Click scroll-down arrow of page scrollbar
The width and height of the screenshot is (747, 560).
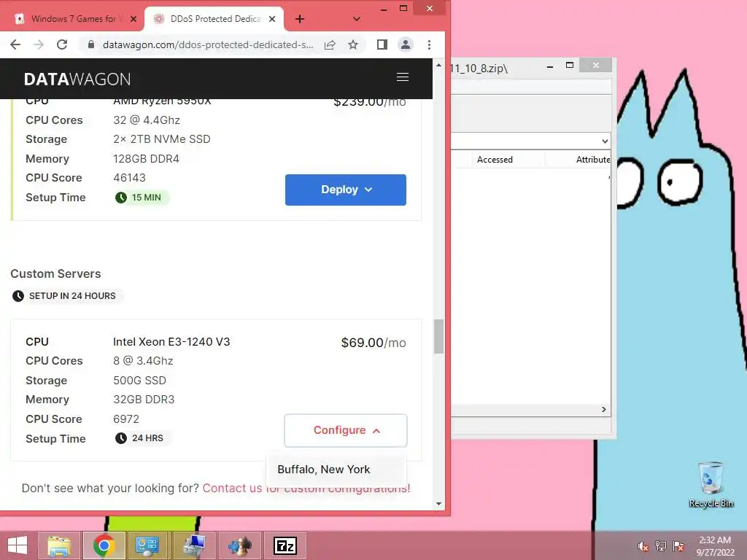438,504
